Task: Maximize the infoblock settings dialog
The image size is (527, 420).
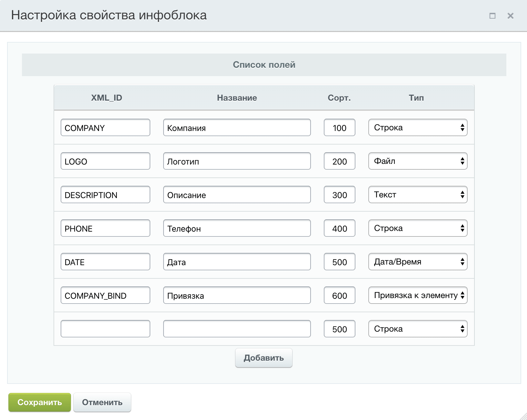Action: click(492, 16)
